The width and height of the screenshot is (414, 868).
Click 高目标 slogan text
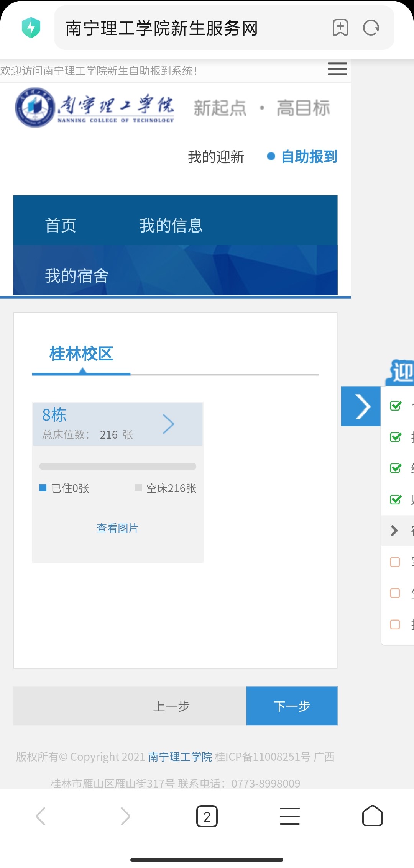coord(304,108)
